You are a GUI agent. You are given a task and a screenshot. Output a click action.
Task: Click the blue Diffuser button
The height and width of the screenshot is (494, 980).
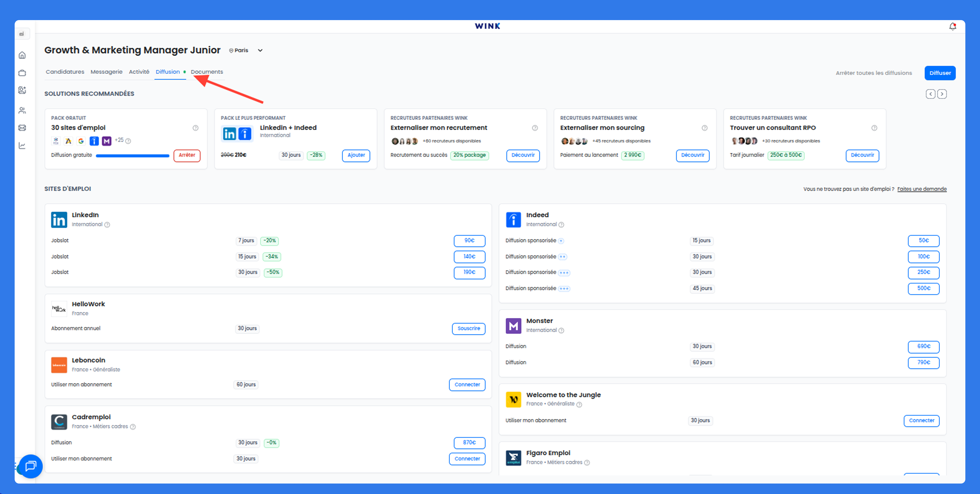940,73
